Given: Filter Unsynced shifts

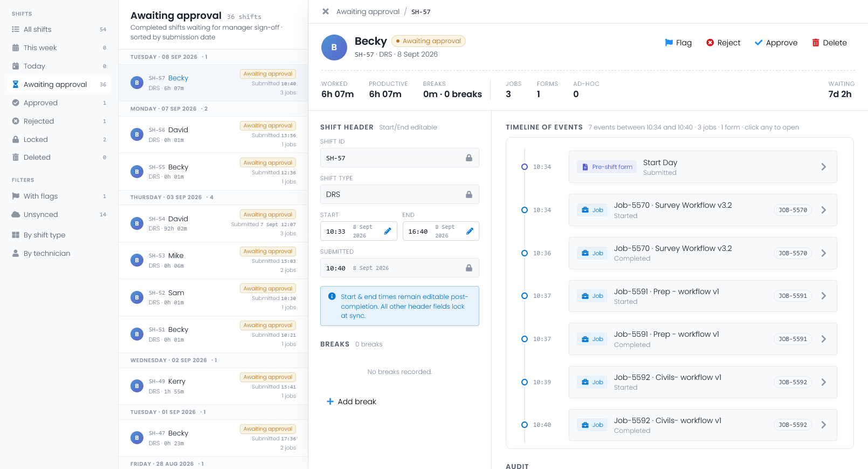Looking at the screenshot, I should (59, 214).
